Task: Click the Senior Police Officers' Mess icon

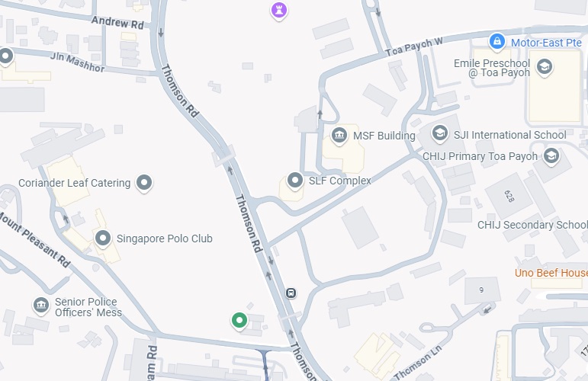Action: tap(41, 306)
